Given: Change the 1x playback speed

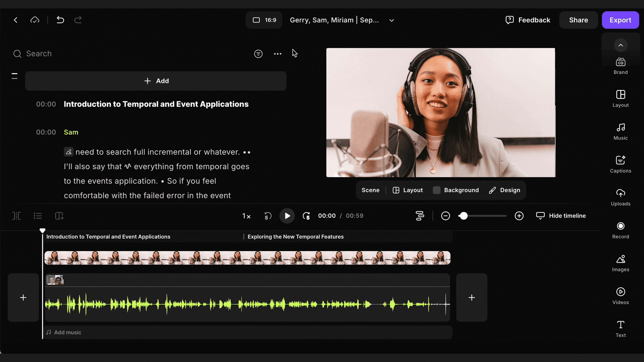Looking at the screenshot, I should click(x=247, y=216).
